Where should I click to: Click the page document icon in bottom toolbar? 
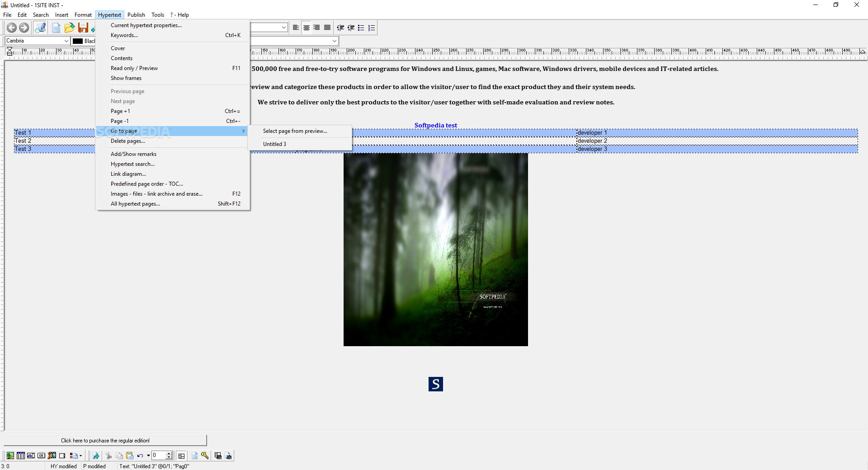tap(194, 456)
